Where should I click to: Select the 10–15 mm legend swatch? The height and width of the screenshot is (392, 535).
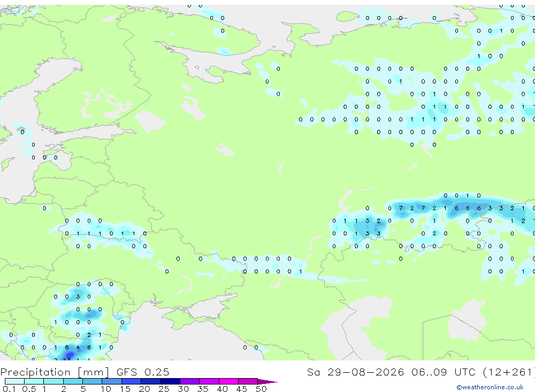(x=112, y=381)
